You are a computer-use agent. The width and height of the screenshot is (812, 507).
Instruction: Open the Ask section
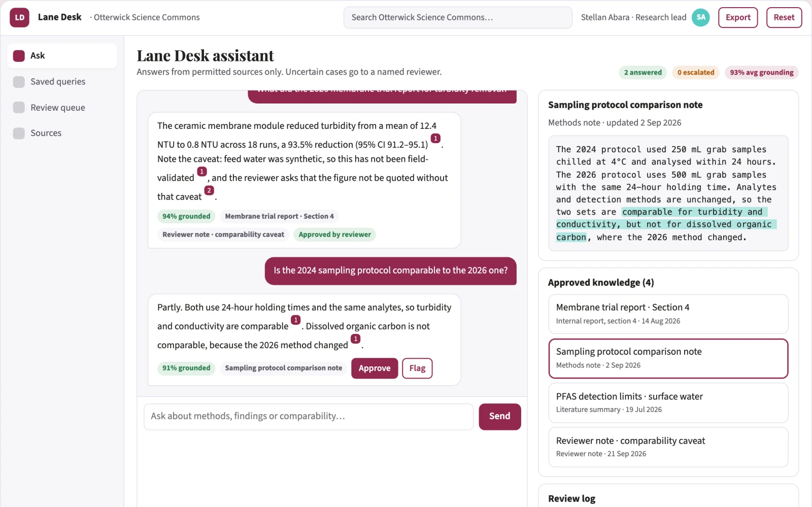(x=62, y=56)
